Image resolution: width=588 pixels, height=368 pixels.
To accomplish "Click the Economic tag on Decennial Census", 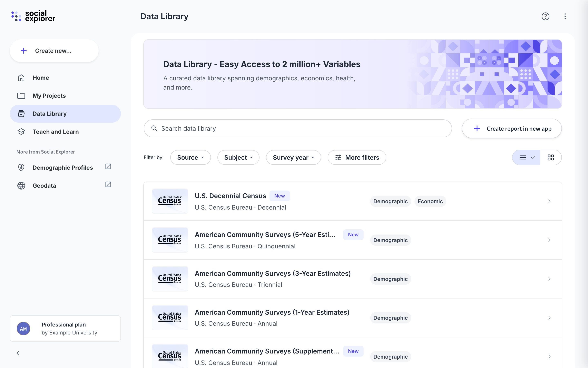I will pos(430,201).
